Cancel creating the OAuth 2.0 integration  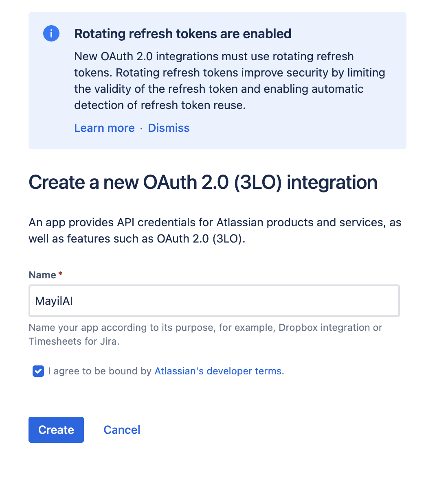pyautogui.click(x=122, y=429)
